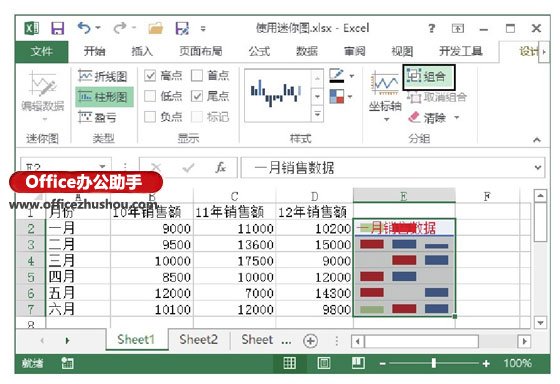The height and width of the screenshot is (384, 560).
Task: Switch to the View tab
Action: 402,51
